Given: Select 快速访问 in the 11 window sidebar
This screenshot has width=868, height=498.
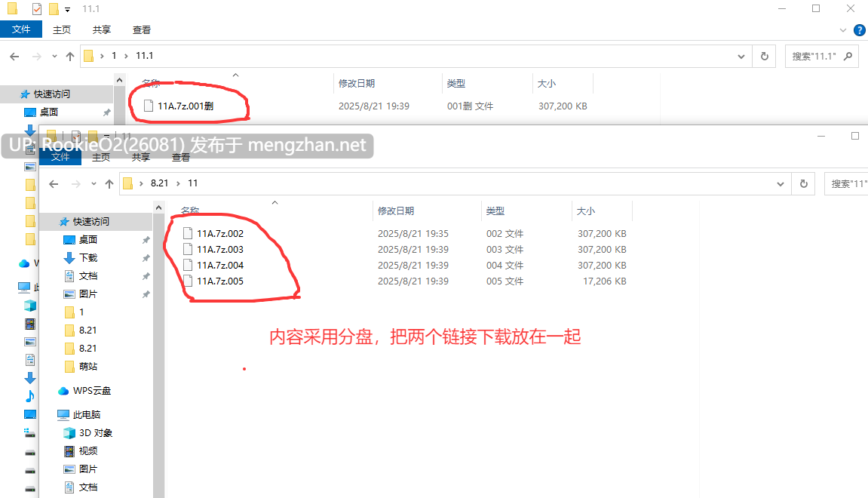Looking at the screenshot, I should pos(91,222).
